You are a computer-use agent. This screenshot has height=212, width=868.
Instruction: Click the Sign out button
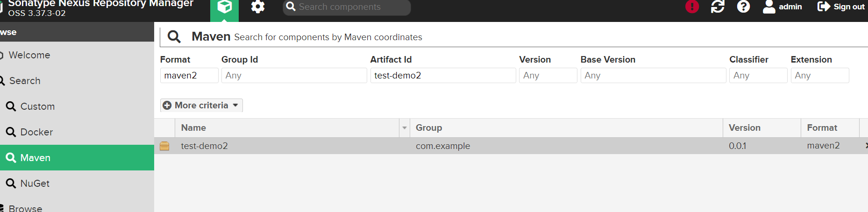[841, 7]
